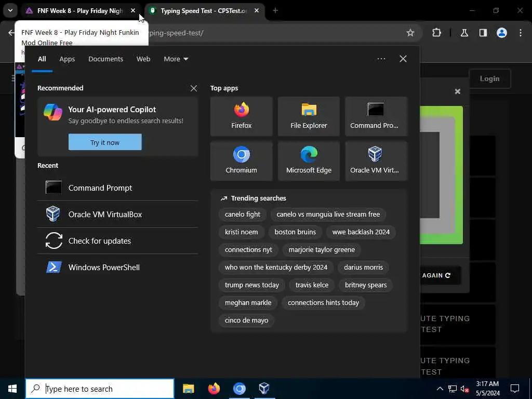Open Chromium from Top apps
532x399 pixels.
point(241,161)
